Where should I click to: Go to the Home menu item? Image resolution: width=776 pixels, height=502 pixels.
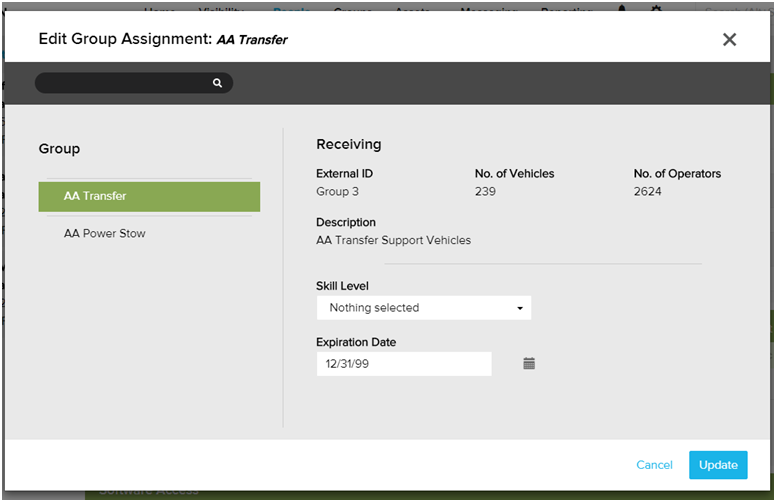(x=160, y=10)
